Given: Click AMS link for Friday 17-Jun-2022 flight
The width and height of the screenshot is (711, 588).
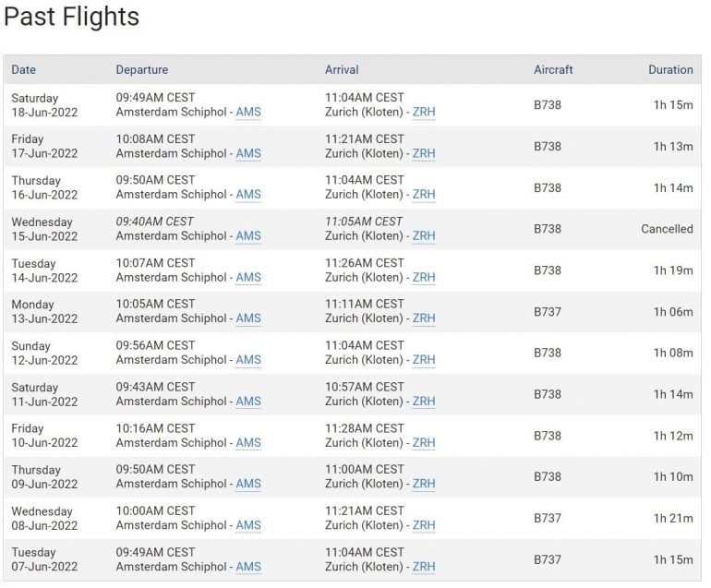Looking at the screenshot, I should click(248, 154).
